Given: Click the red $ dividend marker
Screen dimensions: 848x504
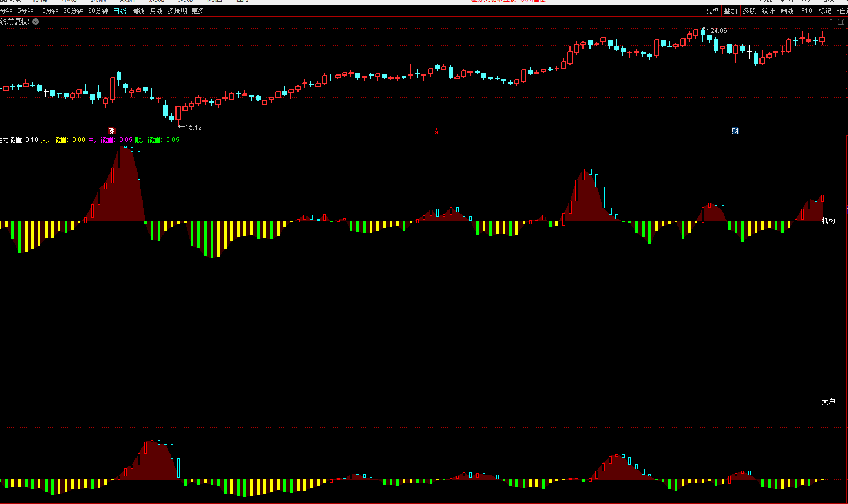Looking at the screenshot, I should tap(437, 132).
